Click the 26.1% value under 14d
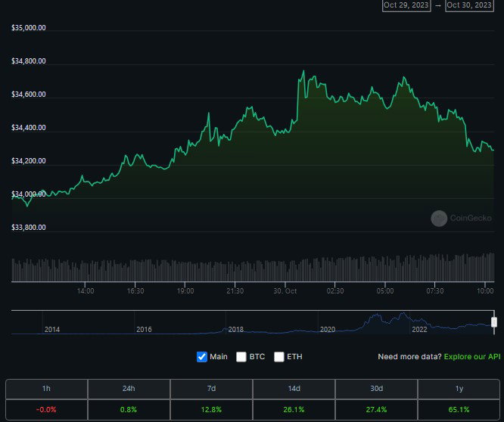Viewport: 504px width, 422px height. click(294, 410)
